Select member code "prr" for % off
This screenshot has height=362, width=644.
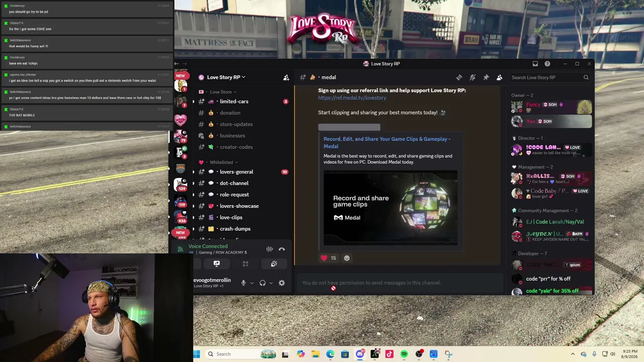551,279
